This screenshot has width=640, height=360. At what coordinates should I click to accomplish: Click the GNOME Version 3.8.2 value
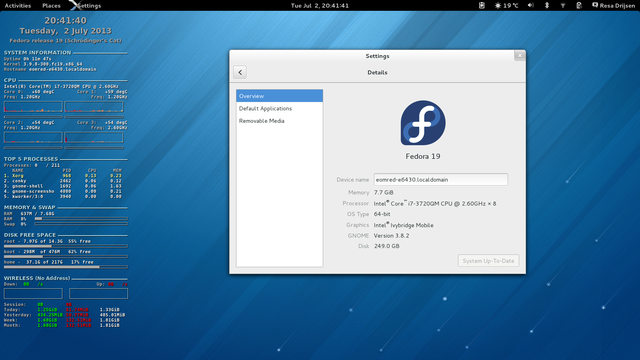tap(391, 236)
